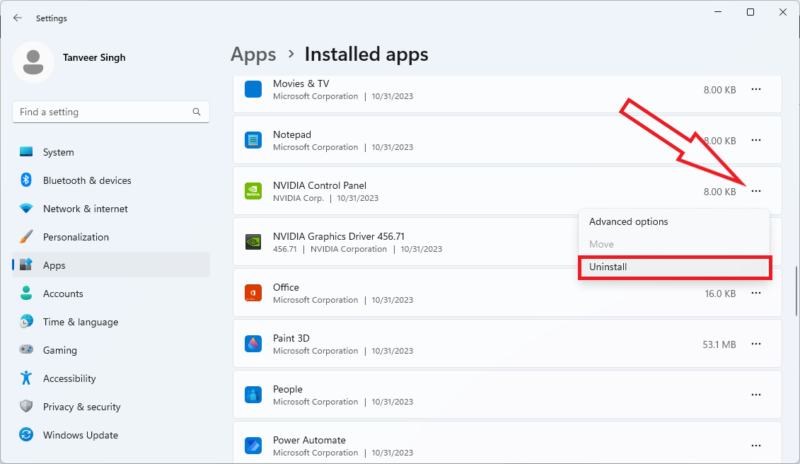800x464 pixels.
Task: Click the Office app icon
Action: coord(253,293)
